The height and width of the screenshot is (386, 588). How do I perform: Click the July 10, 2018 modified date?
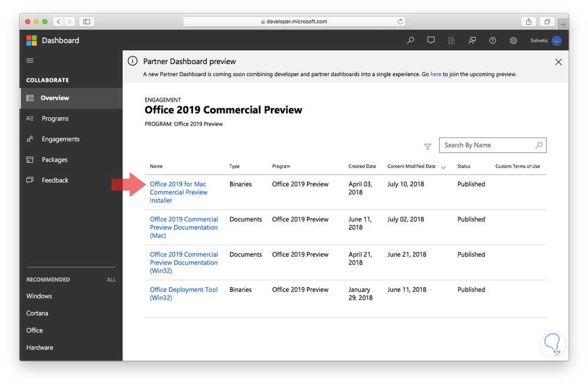[x=406, y=184]
